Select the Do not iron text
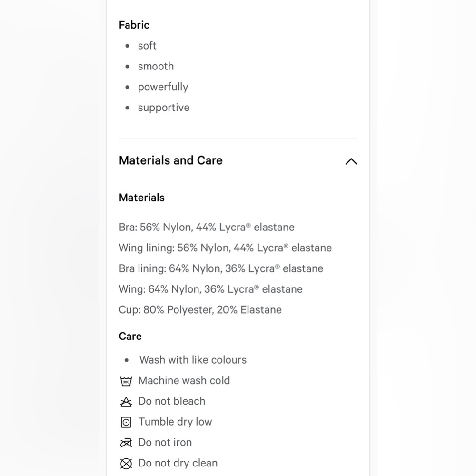Screen dimensions: 476x476 (x=165, y=442)
